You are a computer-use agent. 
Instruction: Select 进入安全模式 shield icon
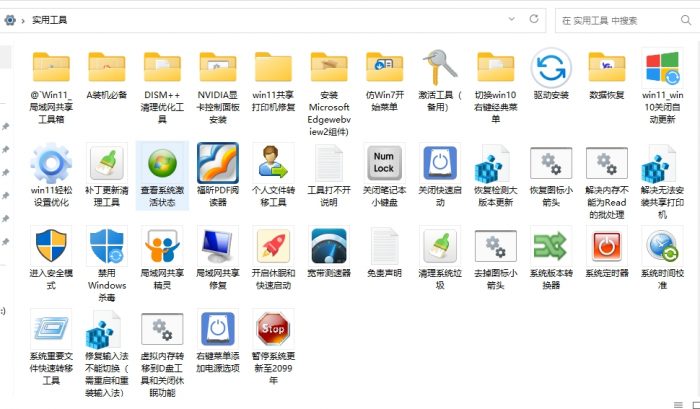coord(51,246)
